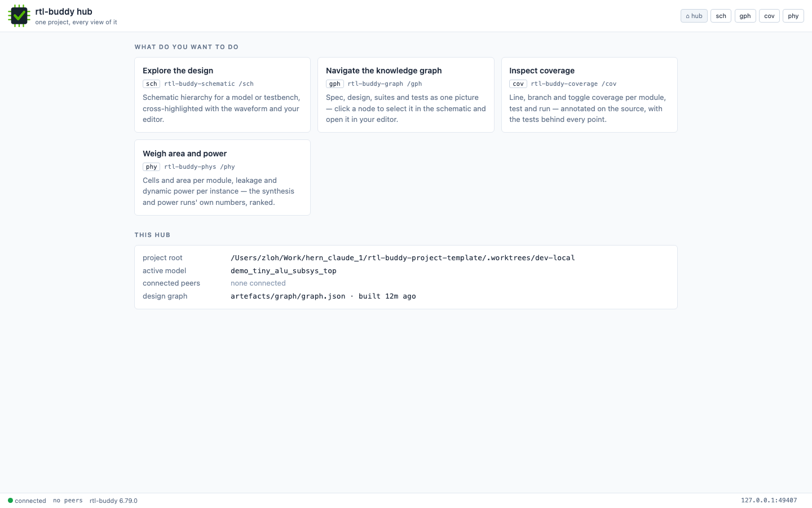Viewport: 812px width, 508px height.
Task: Open the Inspect coverage card
Action: (589, 95)
